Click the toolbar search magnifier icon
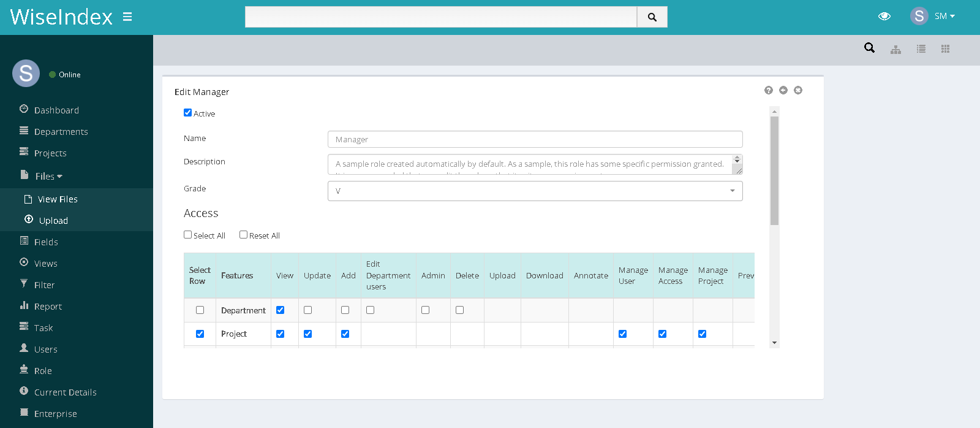The image size is (980, 428). [x=869, y=48]
